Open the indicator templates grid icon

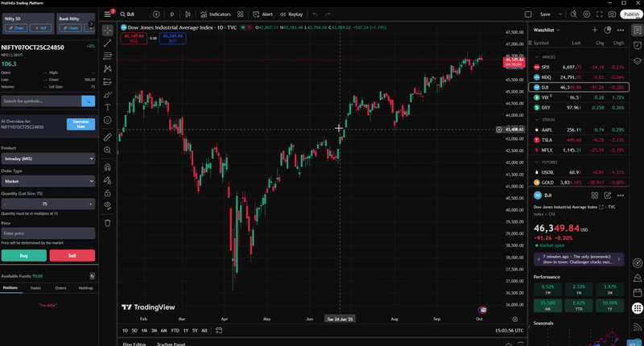click(240, 14)
